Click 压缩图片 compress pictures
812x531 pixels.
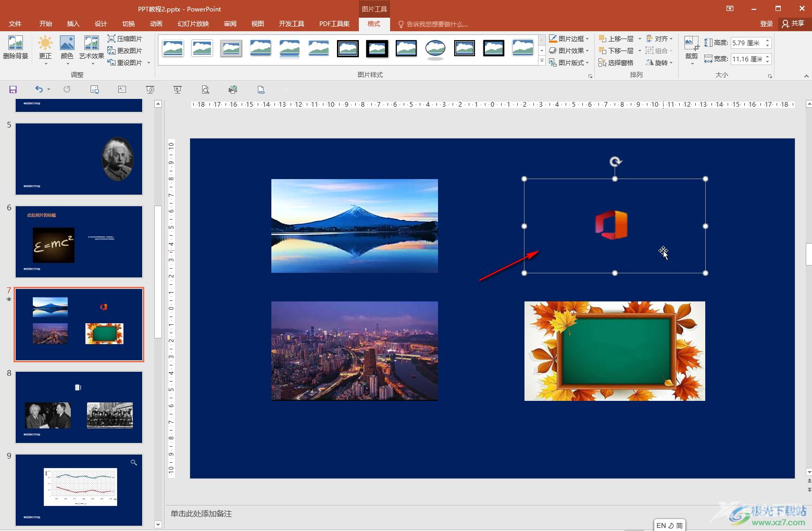click(125, 39)
